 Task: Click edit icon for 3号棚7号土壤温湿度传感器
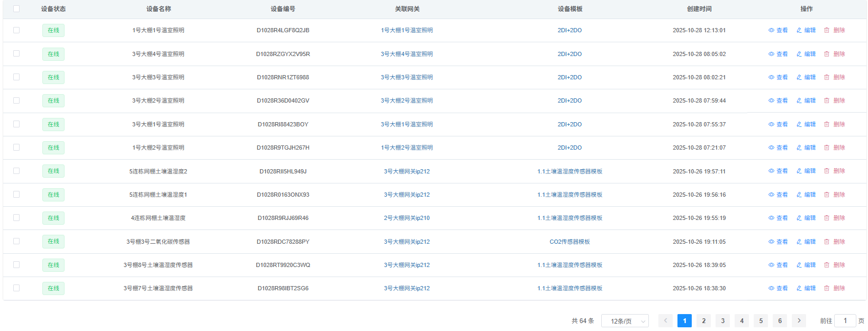(x=799, y=288)
